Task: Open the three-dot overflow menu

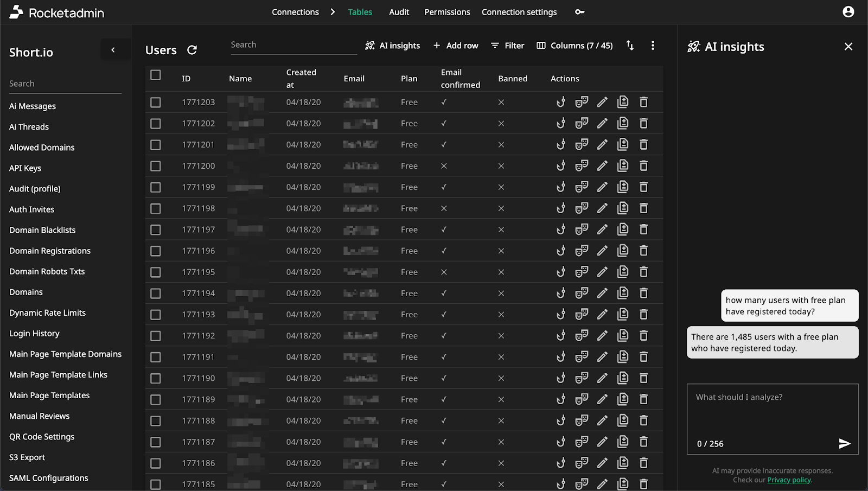Action: (652, 46)
